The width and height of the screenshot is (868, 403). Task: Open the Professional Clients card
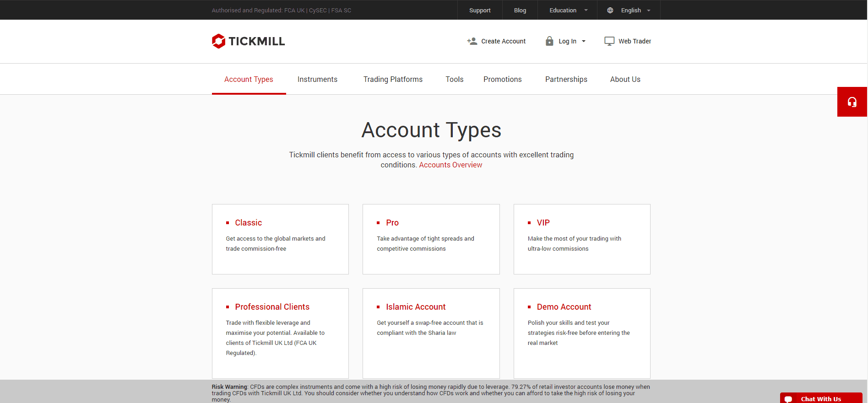coord(280,333)
